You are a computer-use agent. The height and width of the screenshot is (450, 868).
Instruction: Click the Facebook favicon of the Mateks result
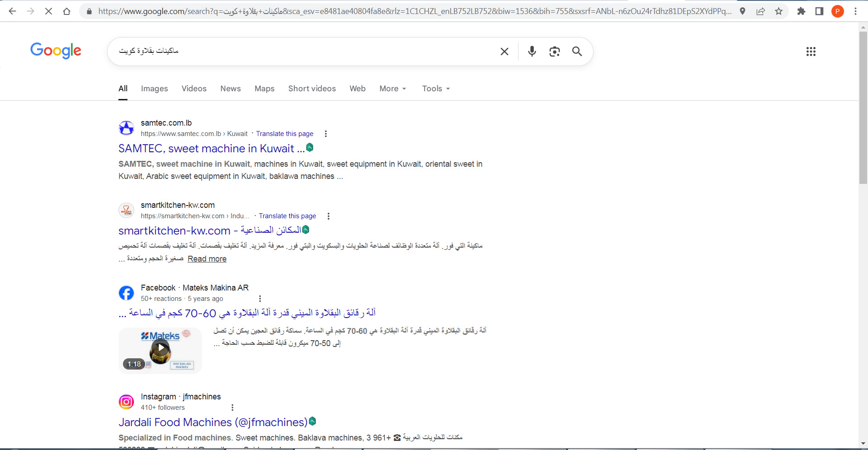pyautogui.click(x=126, y=293)
